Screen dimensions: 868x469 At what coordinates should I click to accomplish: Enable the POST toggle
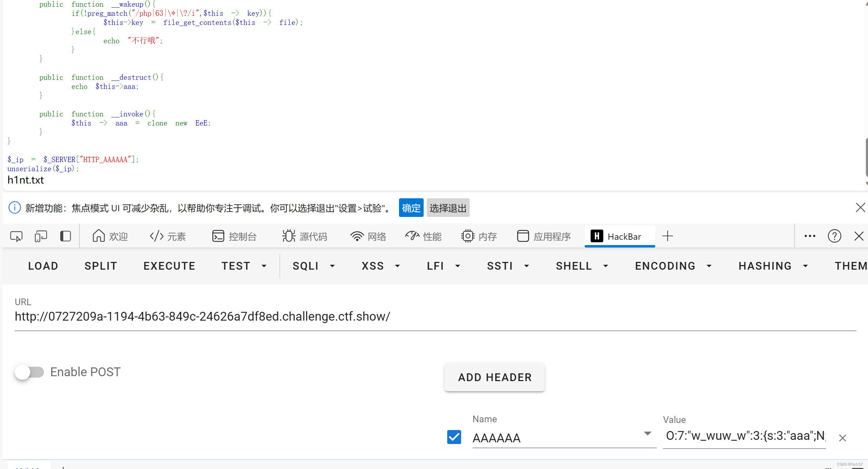click(x=30, y=372)
